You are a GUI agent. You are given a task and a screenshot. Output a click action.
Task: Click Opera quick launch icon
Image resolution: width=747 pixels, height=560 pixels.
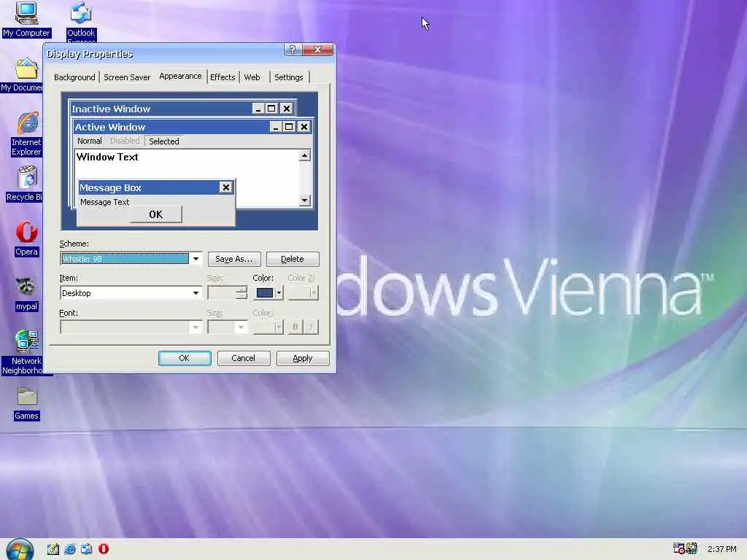(104, 549)
